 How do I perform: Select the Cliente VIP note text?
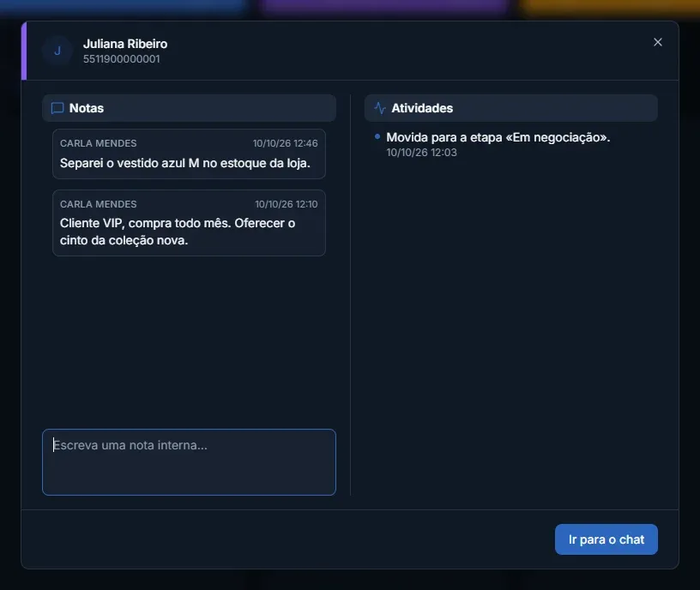click(x=178, y=232)
